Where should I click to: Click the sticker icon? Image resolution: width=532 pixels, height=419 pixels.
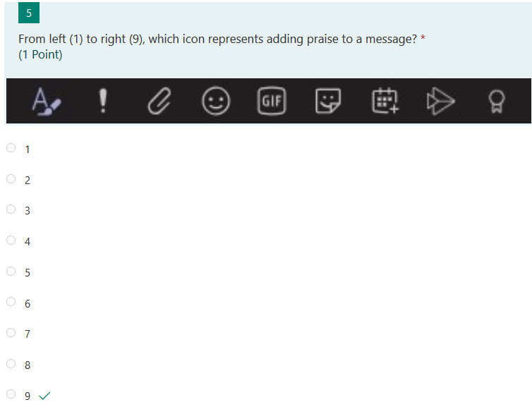[328, 101]
